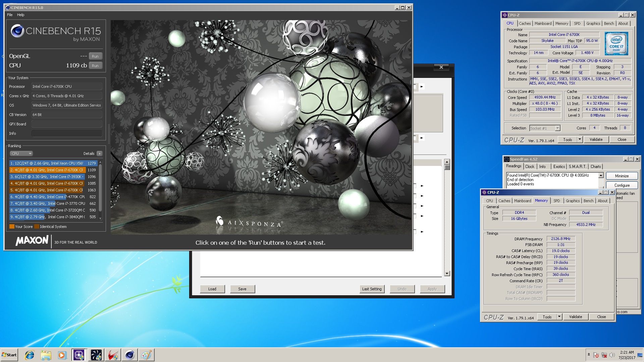Switch to CPU-Z taskbar icon
The width and height of the screenshot is (644, 362).
[79, 355]
